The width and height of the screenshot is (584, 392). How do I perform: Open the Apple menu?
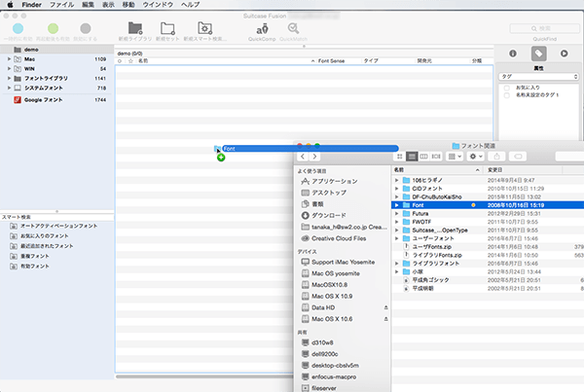click(x=10, y=5)
